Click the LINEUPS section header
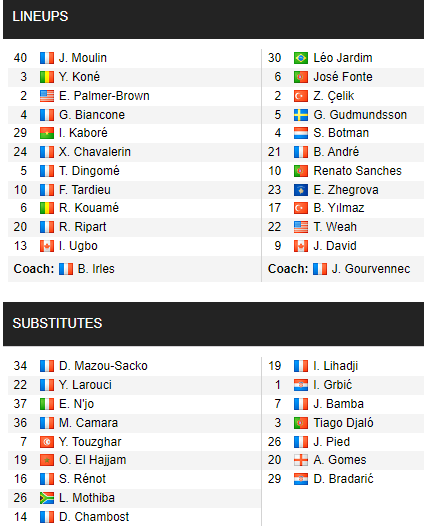The width and height of the screenshot is (424, 529). 40,17
